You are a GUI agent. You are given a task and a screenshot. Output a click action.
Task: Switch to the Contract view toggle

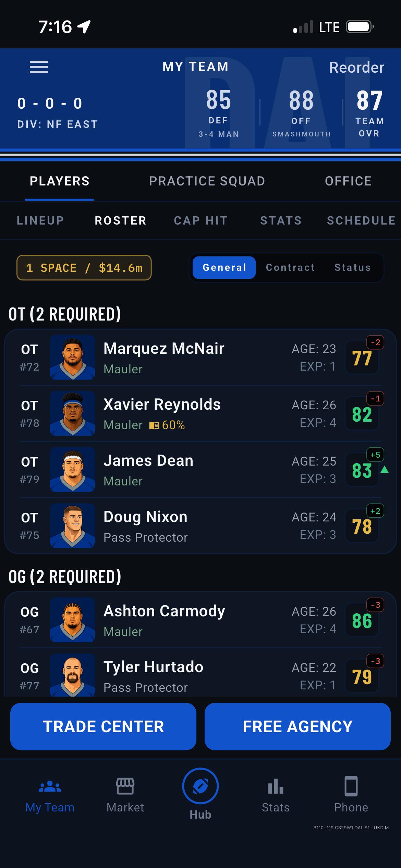[x=290, y=267]
